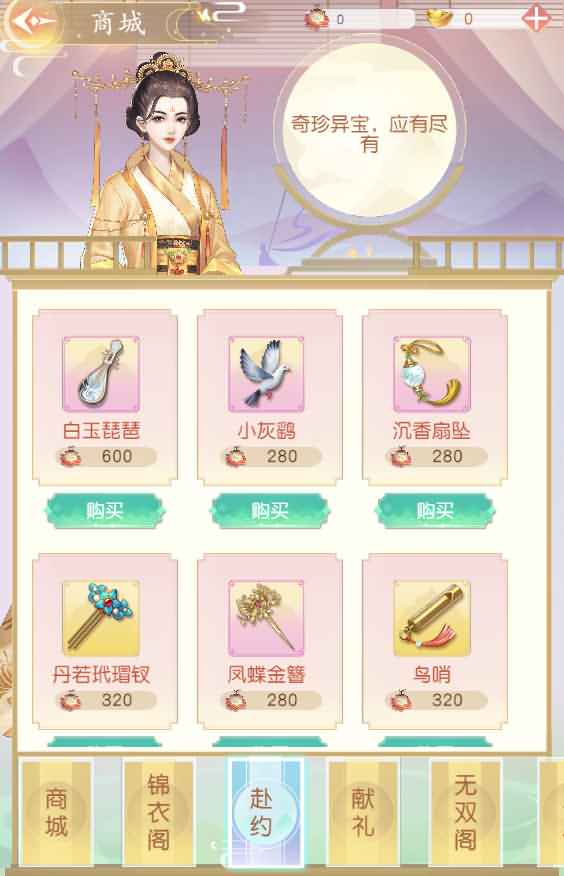
Task: Select the 鸟哨 bird whistle icon
Action: pyautogui.click(x=432, y=618)
